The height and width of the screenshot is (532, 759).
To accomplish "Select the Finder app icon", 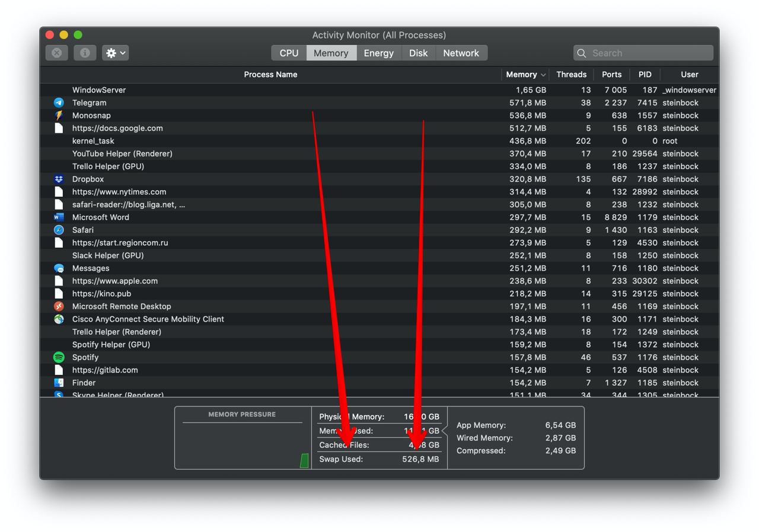I will pyautogui.click(x=59, y=383).
